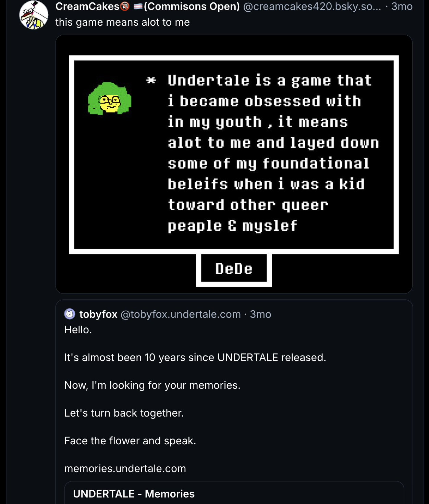Open the tobyfox display name
The image size is (429, 504).
click(98, 314)
